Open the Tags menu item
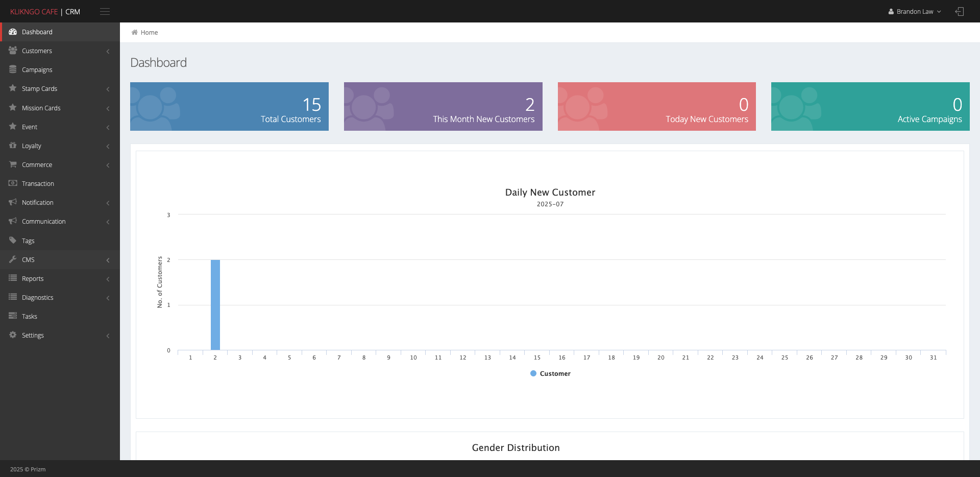The image size is (980, 477). pos(60,241)
